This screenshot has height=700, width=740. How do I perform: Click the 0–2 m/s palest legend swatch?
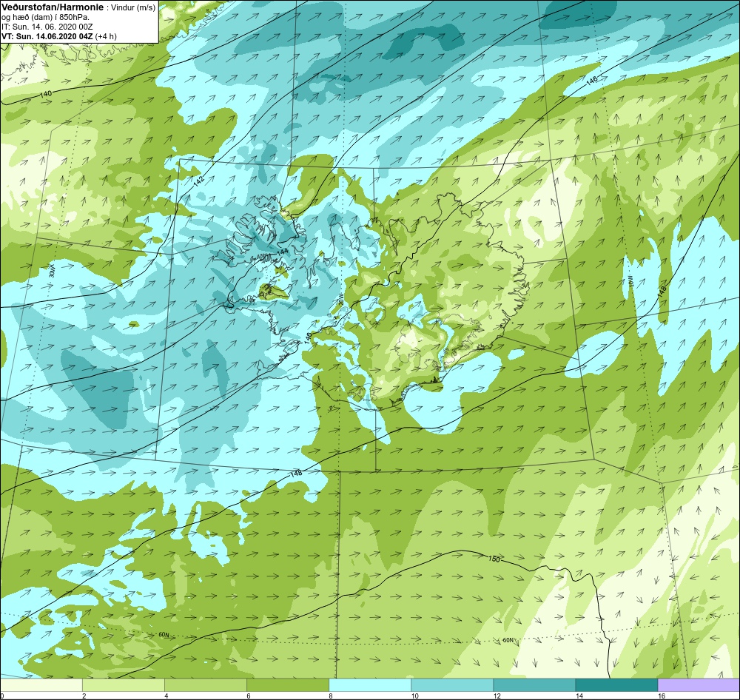click(41, 685)
